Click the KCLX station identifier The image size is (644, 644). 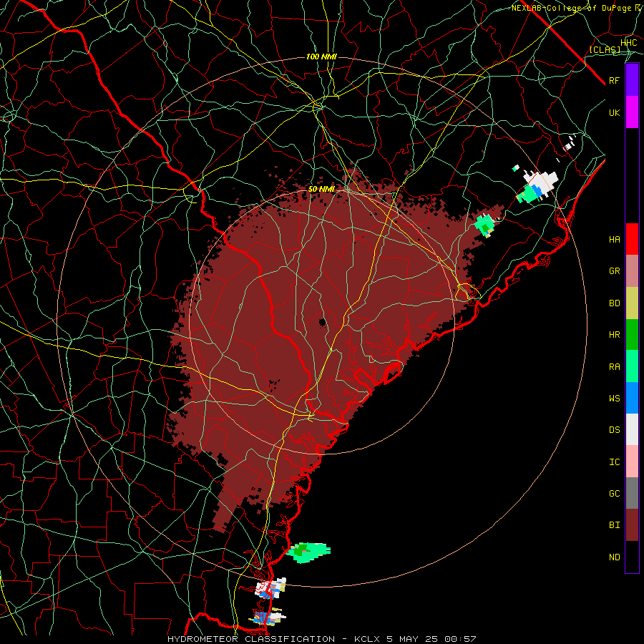(368, 639)
